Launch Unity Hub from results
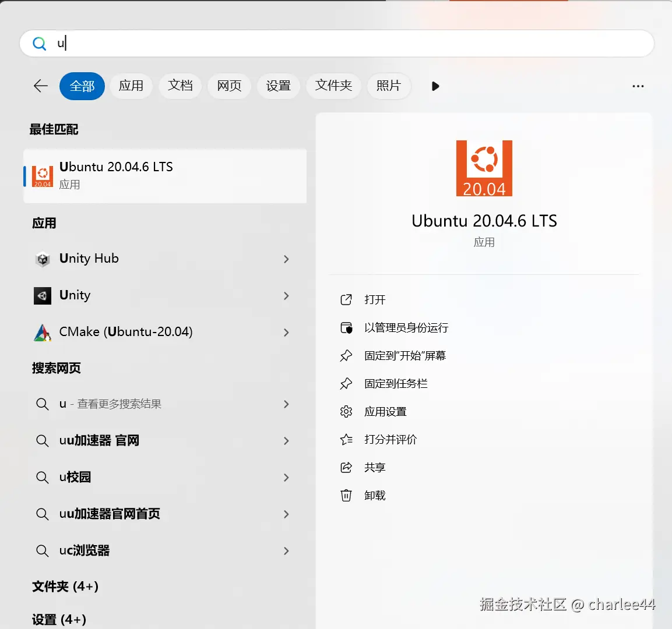672x629 pixels. pos(89,259)
